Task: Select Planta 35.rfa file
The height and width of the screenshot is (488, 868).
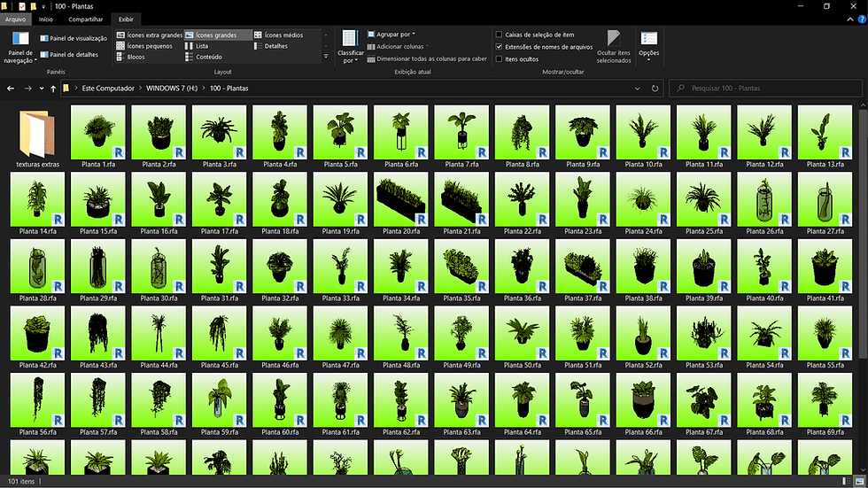Action: point(461,270)
